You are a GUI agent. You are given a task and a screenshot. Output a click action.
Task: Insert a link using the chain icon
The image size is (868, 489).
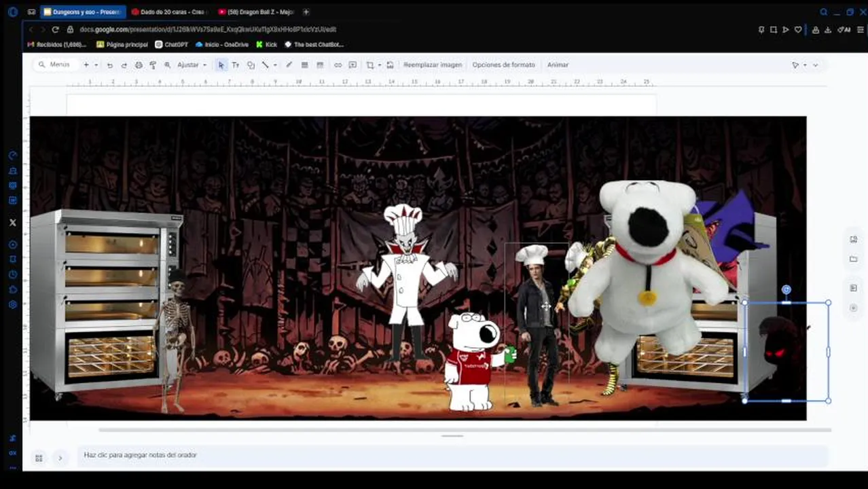338,65
